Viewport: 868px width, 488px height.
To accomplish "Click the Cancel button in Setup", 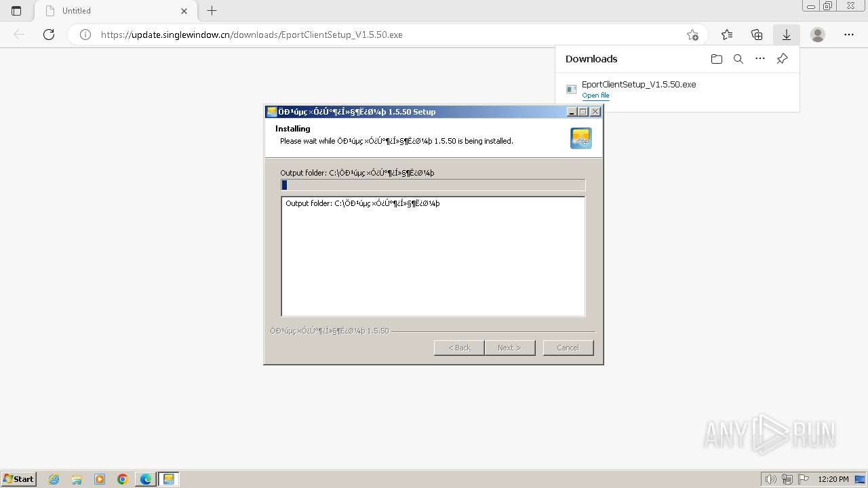I will point(568,348).
